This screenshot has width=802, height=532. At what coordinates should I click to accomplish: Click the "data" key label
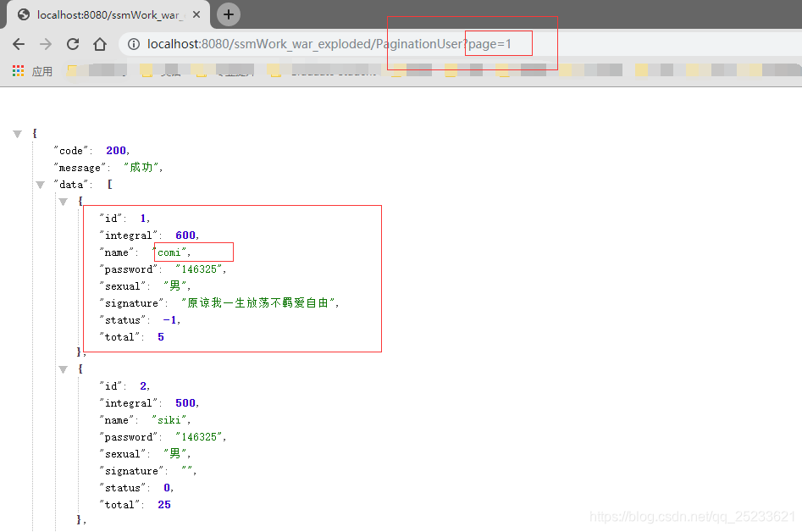[72, 185]
